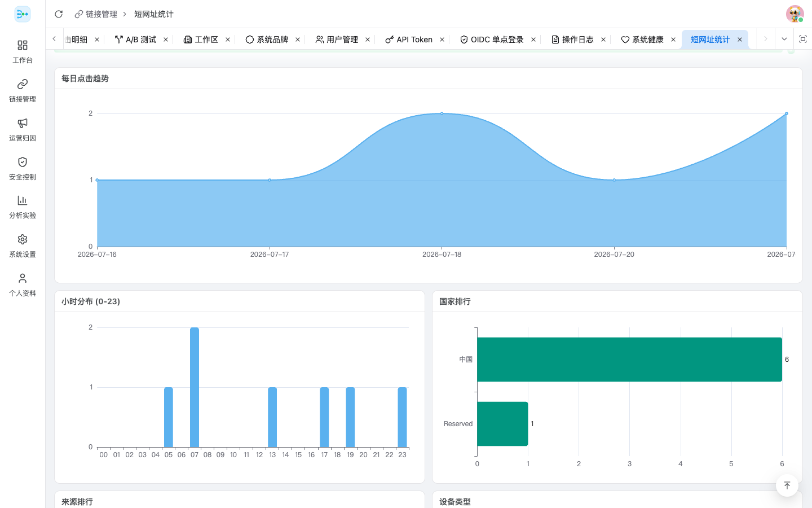The image size is (812, 508).
Task: Close the 短网址统计 tab
Action: (740, 40)
